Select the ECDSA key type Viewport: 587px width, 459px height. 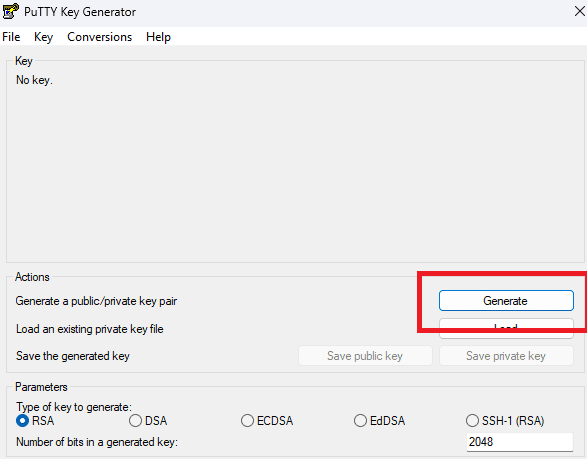[x=267, y=421]
